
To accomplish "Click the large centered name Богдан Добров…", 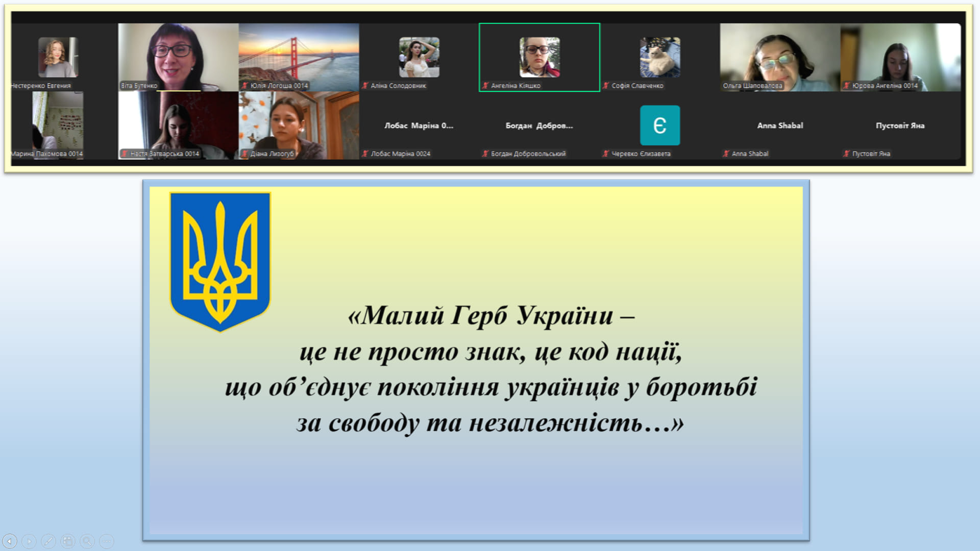I will pyautogui.click(x=539, y=126).
